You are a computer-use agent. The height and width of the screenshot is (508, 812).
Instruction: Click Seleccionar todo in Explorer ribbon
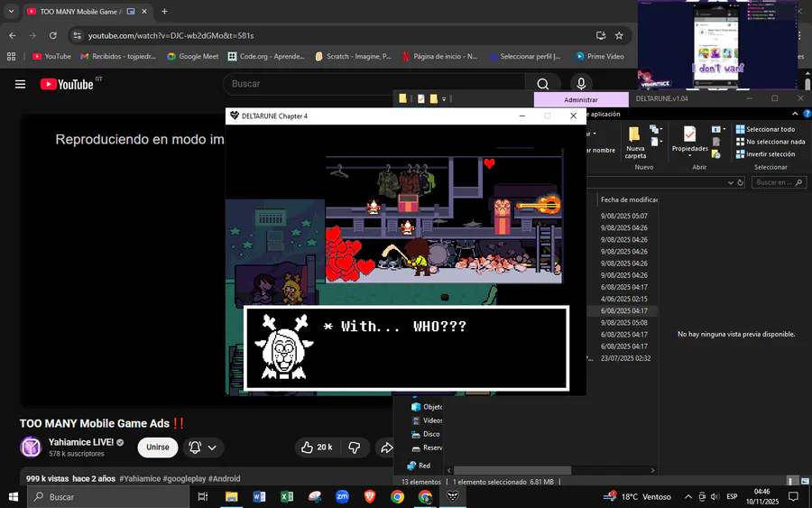tap(765, 129)
